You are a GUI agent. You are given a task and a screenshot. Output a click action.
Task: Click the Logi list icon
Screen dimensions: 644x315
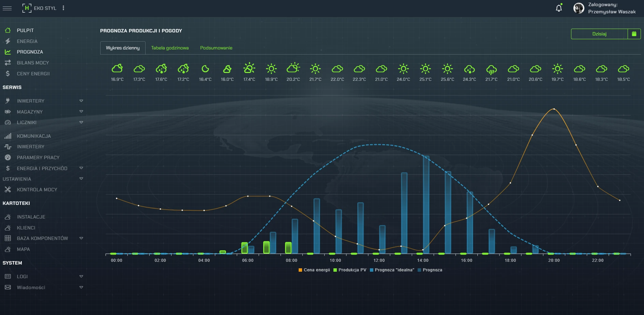click(x=8, y=276)
